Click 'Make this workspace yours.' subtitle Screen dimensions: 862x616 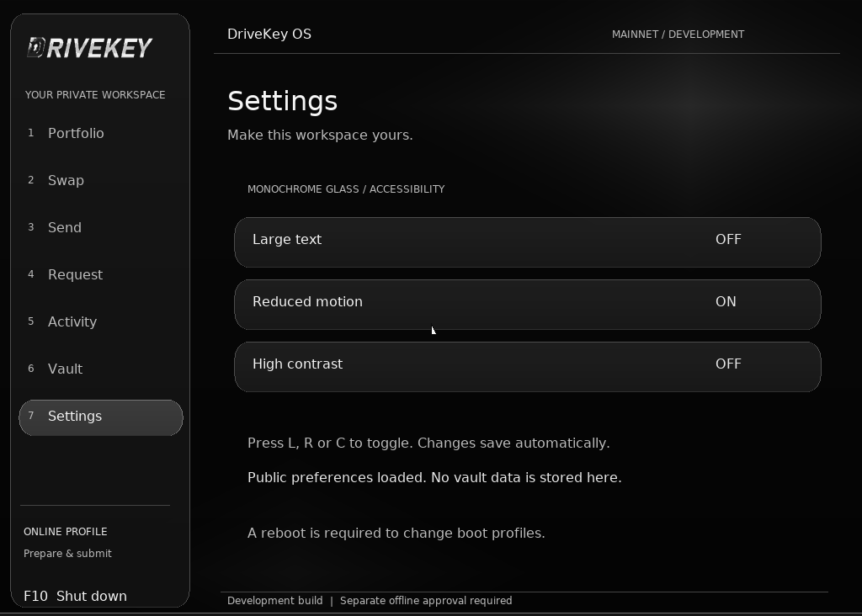point(320,135)
